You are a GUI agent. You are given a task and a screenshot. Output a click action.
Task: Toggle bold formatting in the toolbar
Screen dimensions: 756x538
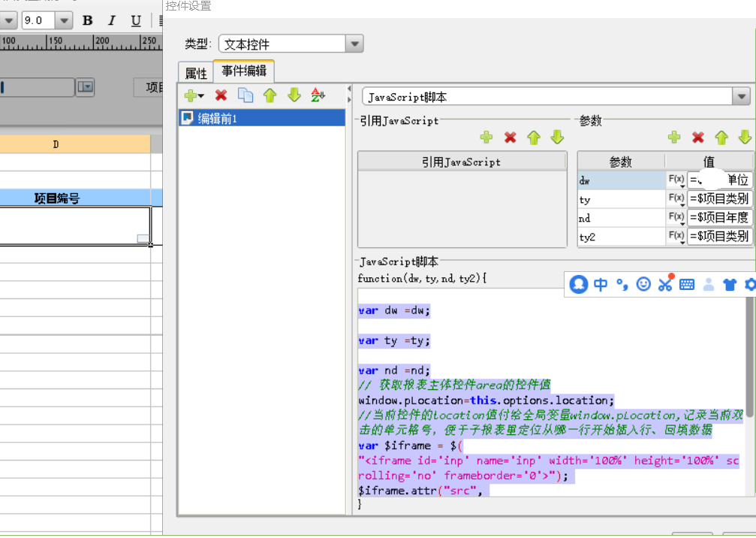click(x=87, y=20)
